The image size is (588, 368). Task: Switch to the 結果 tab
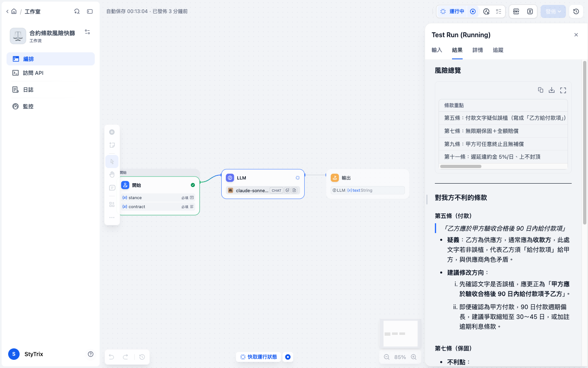click(457, 50)
